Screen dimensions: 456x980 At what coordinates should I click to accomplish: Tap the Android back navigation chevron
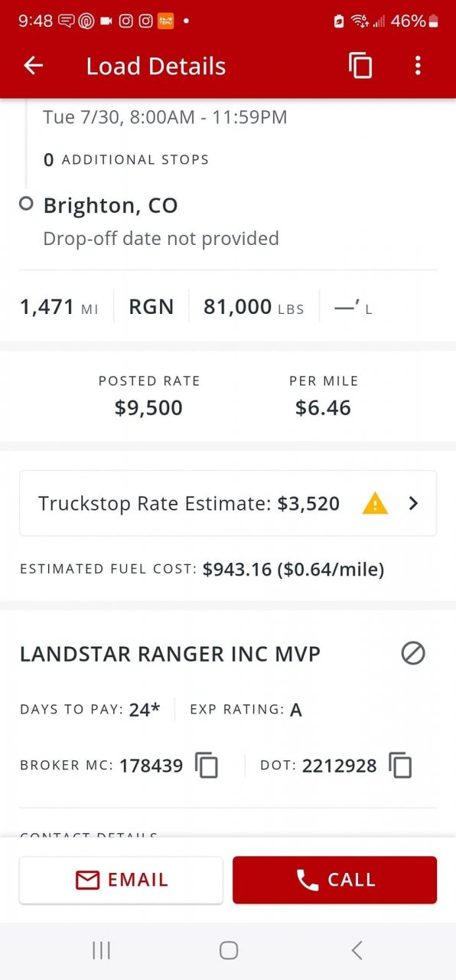click(x=357, y=950)
